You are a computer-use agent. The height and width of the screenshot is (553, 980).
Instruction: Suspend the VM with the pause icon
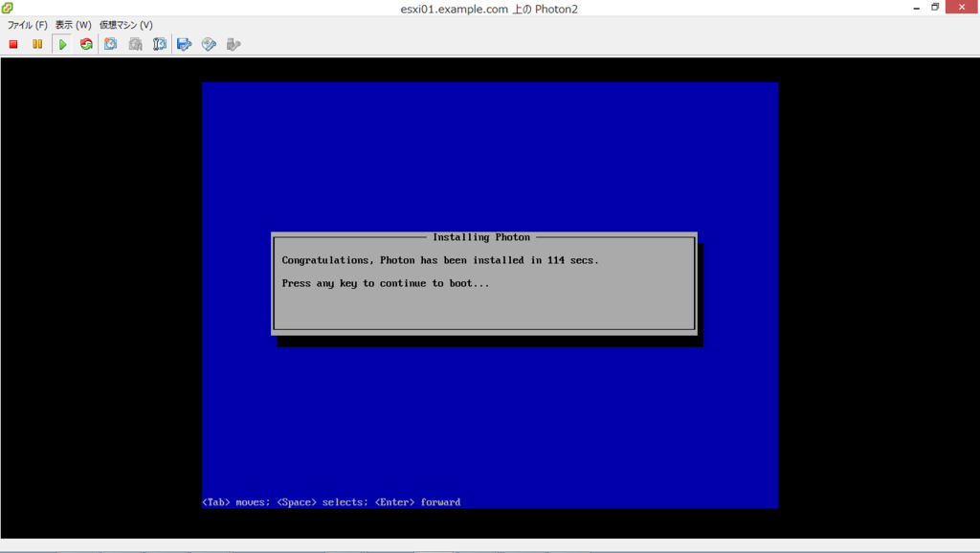(x=37, y=44)
